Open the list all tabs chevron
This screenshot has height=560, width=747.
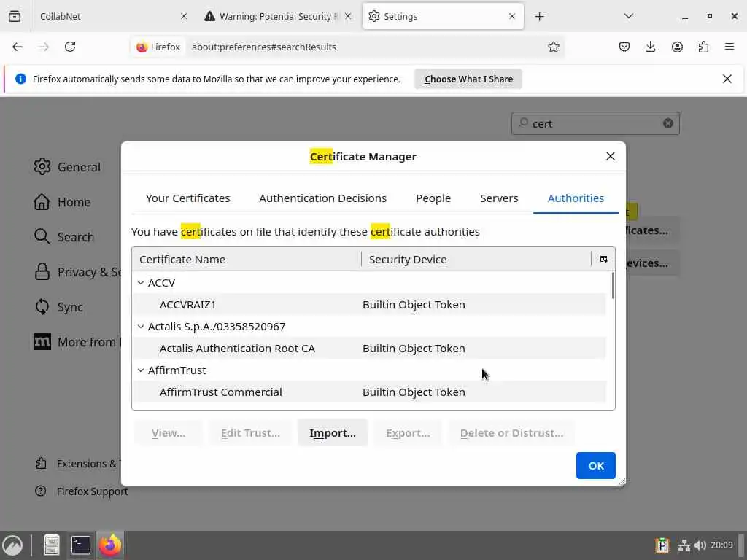629,16
